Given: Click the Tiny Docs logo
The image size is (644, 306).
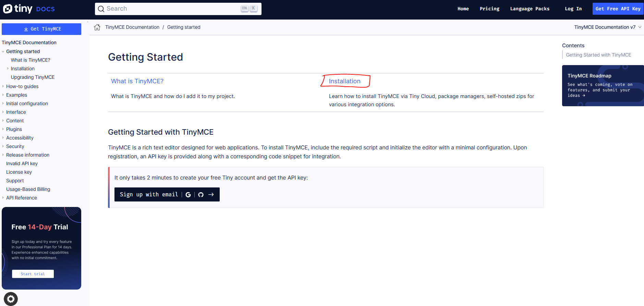Looking at the screenshot, I should (x=29, y=9).
